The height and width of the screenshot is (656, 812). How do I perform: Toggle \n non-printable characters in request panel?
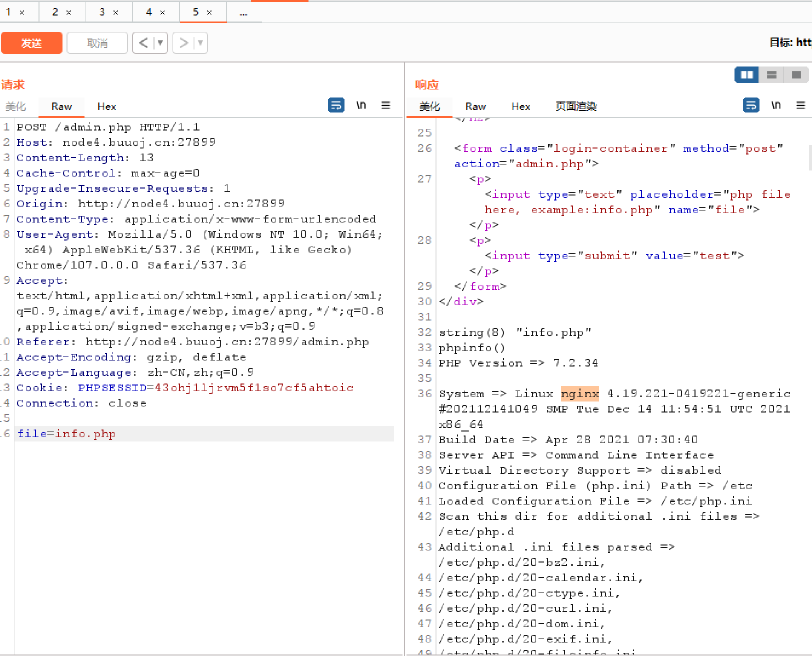point(361,105)
